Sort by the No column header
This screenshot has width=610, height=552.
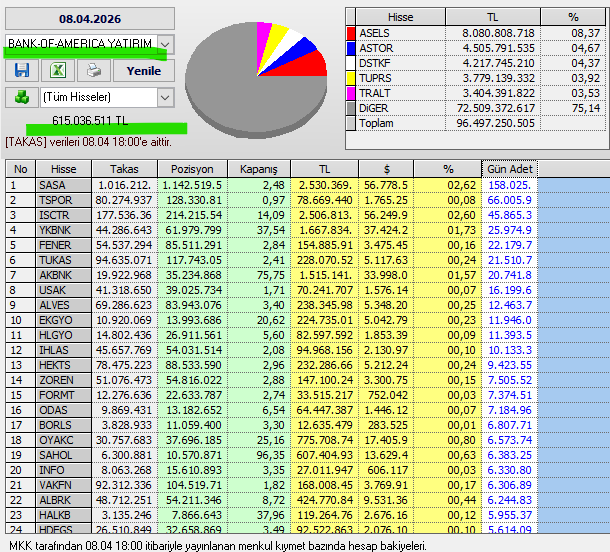(21, 169)
